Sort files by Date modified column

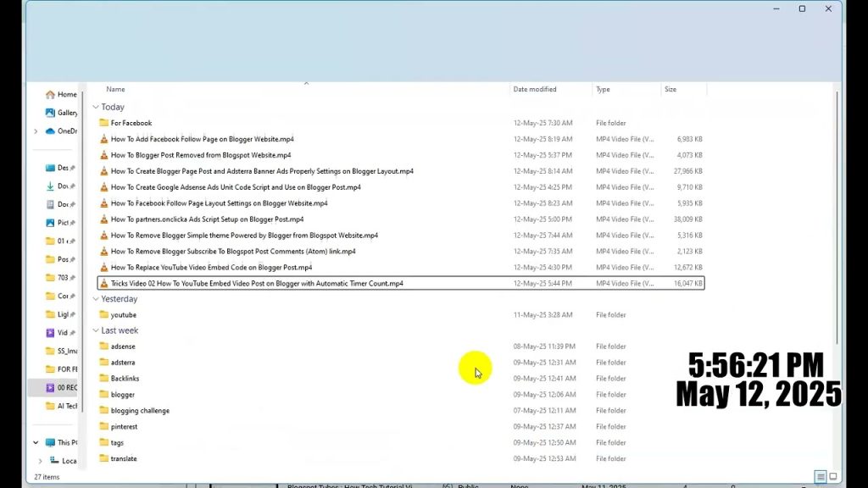click(535, 89)
